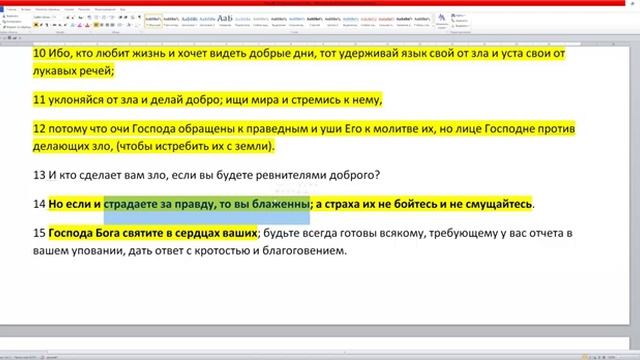The height and width of the screenshot is (360, 640).
Task: Click the Multilevel list icon
Action: click(112, 17)
